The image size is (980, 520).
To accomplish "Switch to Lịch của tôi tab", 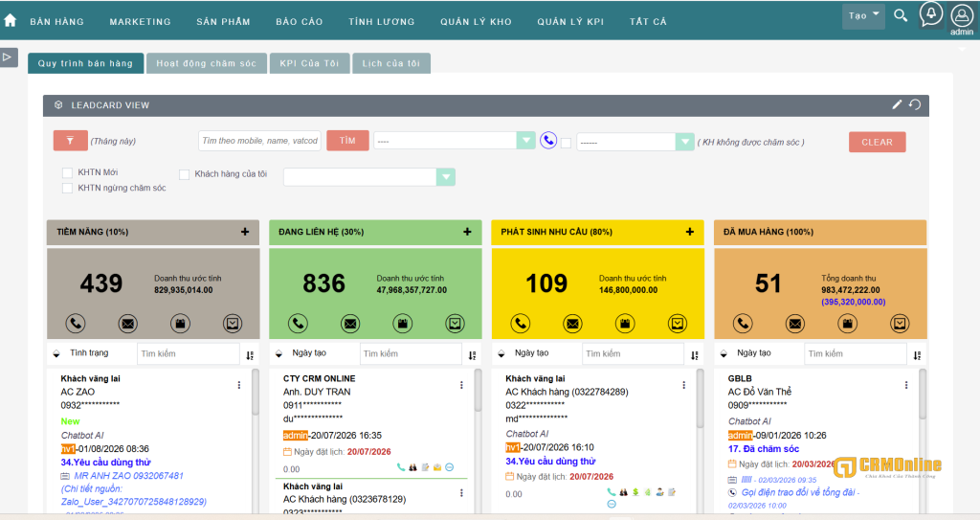I will (391, 63).
